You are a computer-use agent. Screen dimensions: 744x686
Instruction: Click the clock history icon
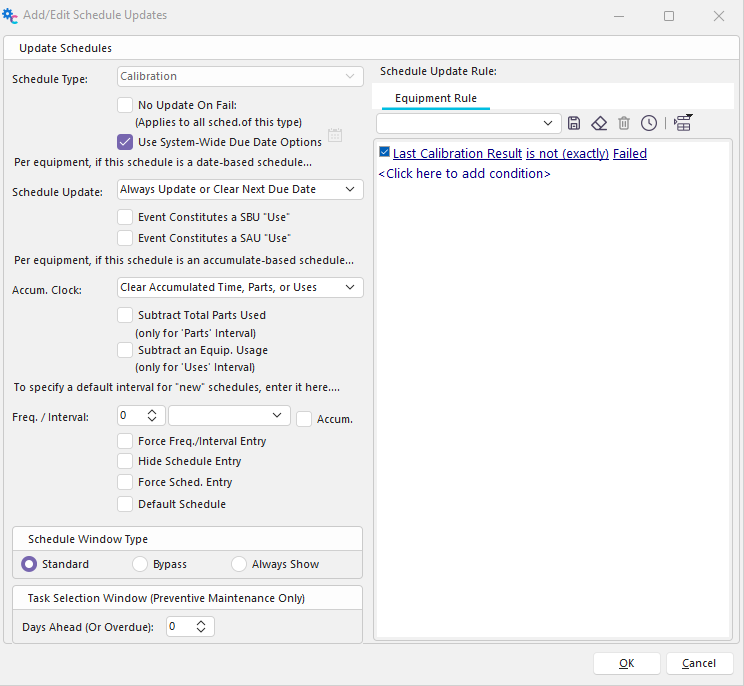pyautogui.click(x=649, y=123)
